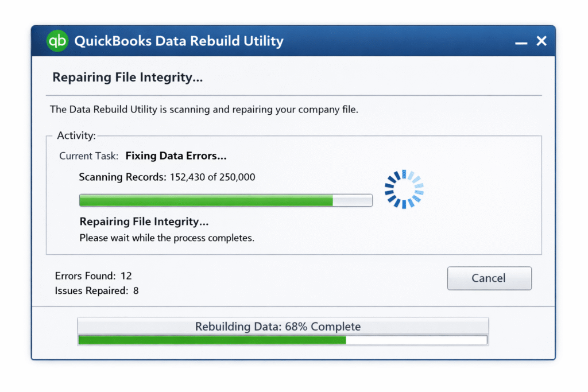Click the Fixing Data Errors status text
The width and height of the screenshot is (588, 392).
(x=176, y=156)
